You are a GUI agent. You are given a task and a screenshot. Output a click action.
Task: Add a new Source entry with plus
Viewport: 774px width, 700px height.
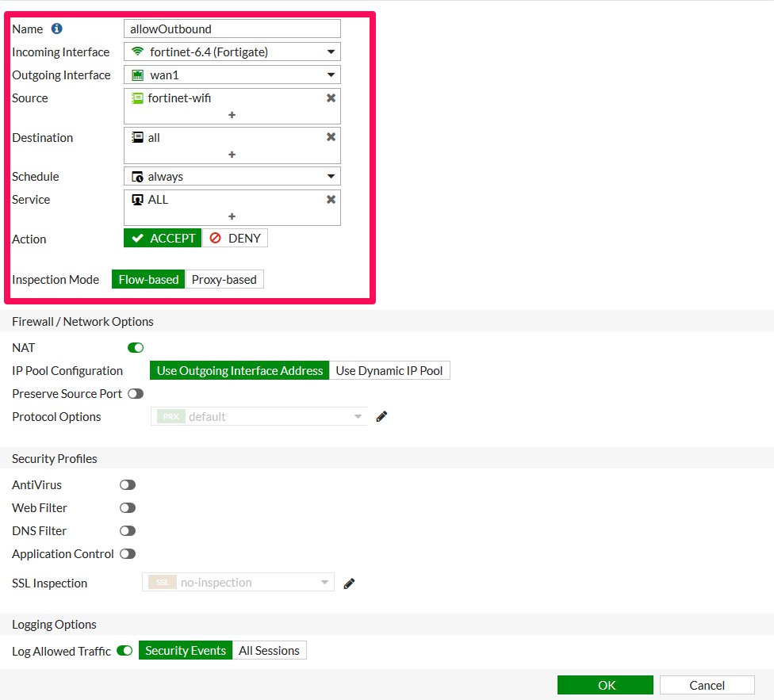[232, 115]
